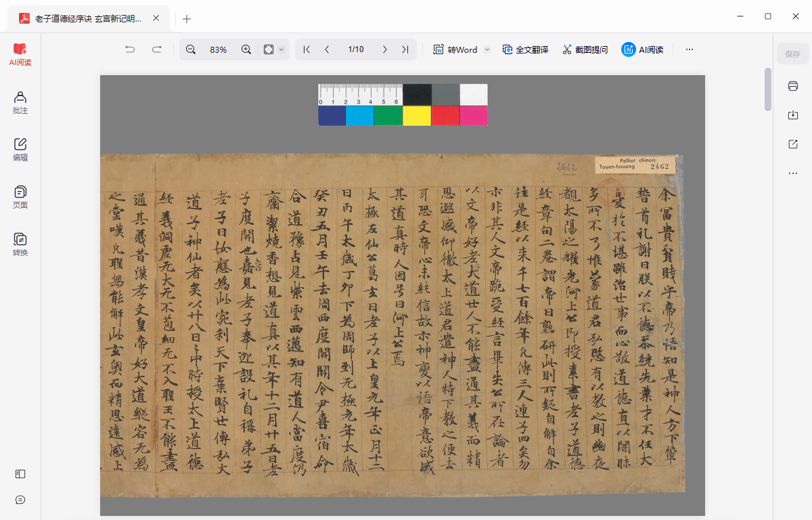Screen dimensions: 812x520
Task: Open right sidebar more options ellipsis
Action: click(792, 173)
